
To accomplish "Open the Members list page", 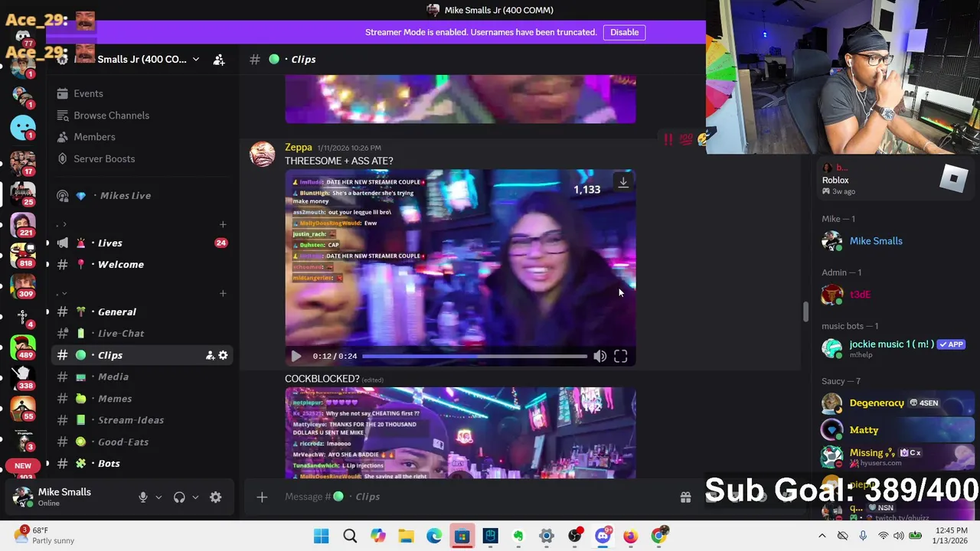I will coord(94,137).
